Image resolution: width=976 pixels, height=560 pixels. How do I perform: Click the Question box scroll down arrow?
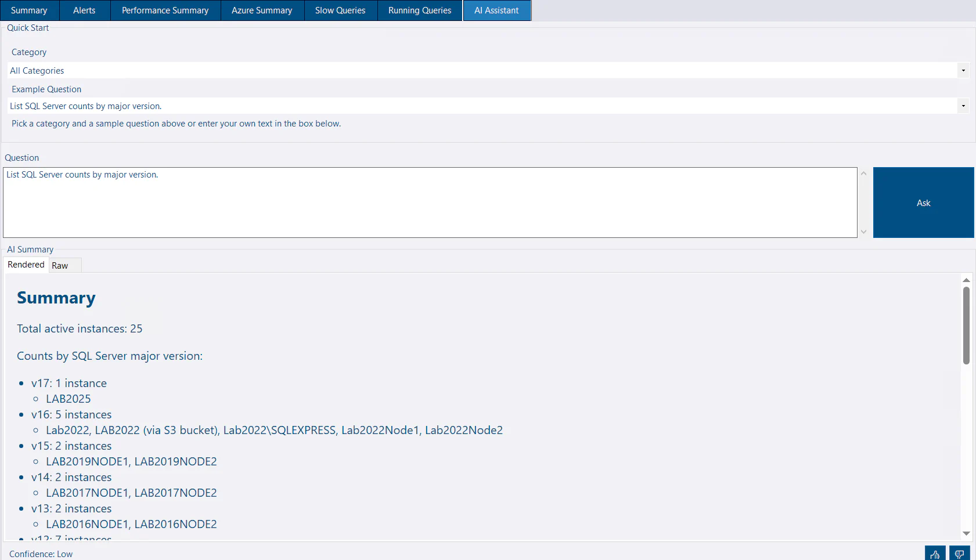tap(863, 232)
